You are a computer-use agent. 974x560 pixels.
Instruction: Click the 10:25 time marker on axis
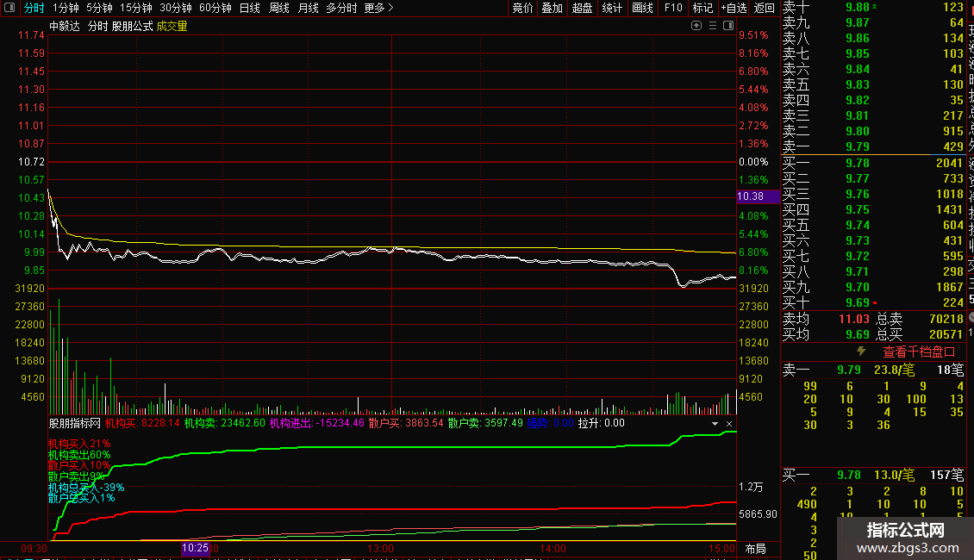pyautogui.click(x=195, y=548)
